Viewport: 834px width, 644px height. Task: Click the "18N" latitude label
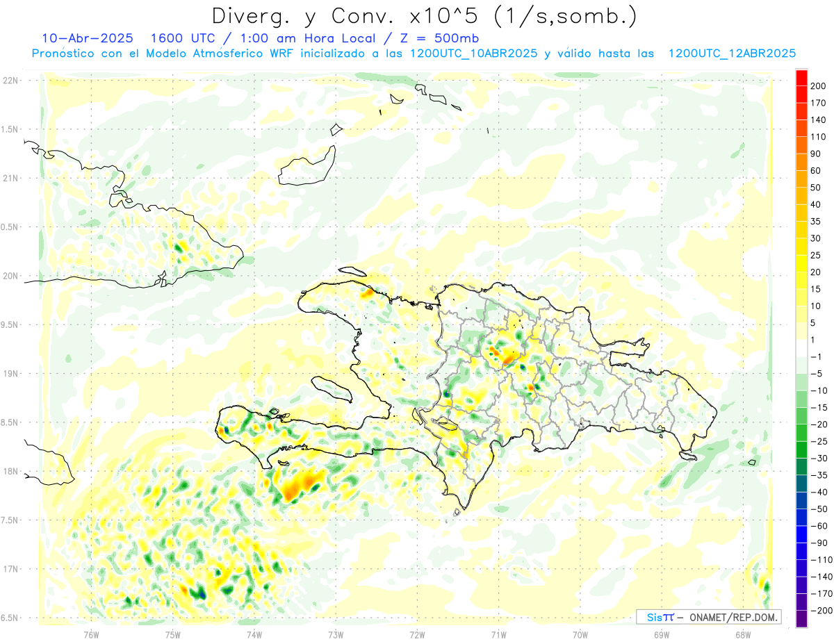(10, 472)
